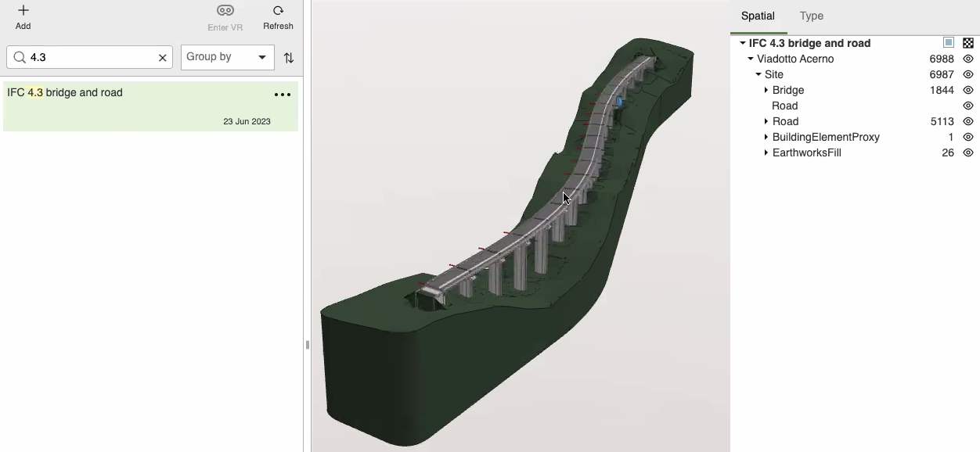
Task: Switch to the Spatial tab
Action: pyautogui.click(x=758, y=16)
